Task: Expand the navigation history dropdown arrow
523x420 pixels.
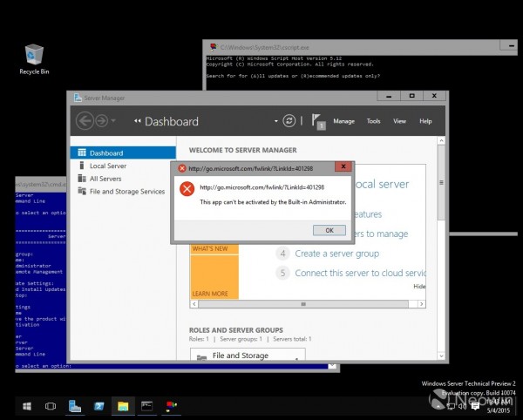Action: point(113,120)
